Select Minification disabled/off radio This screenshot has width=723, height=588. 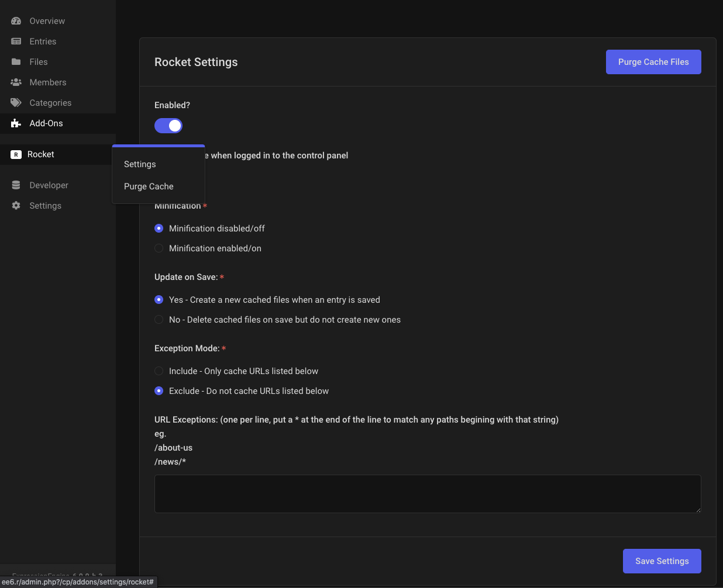159,229
